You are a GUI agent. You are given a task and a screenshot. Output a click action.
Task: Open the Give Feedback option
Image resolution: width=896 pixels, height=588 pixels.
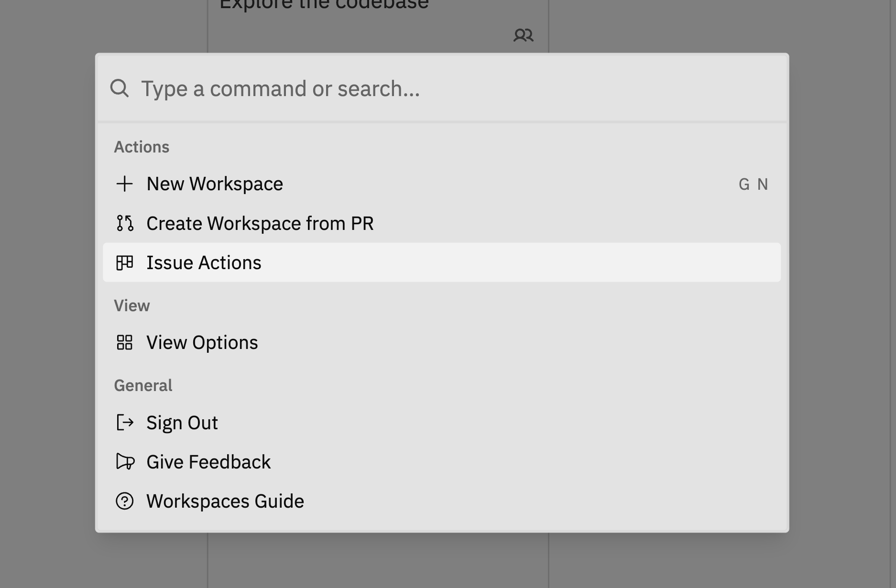pyautogui.click(x=208, y=462)
